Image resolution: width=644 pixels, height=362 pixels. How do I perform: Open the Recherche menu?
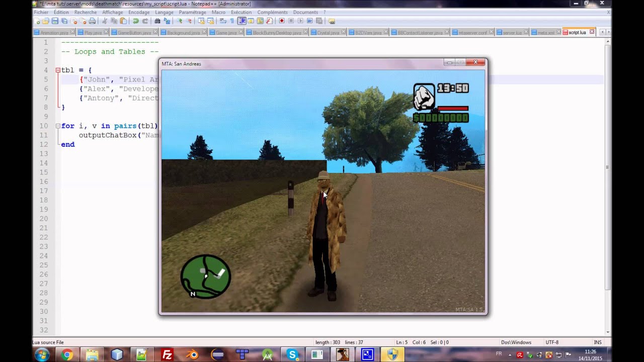click(86, 12)
